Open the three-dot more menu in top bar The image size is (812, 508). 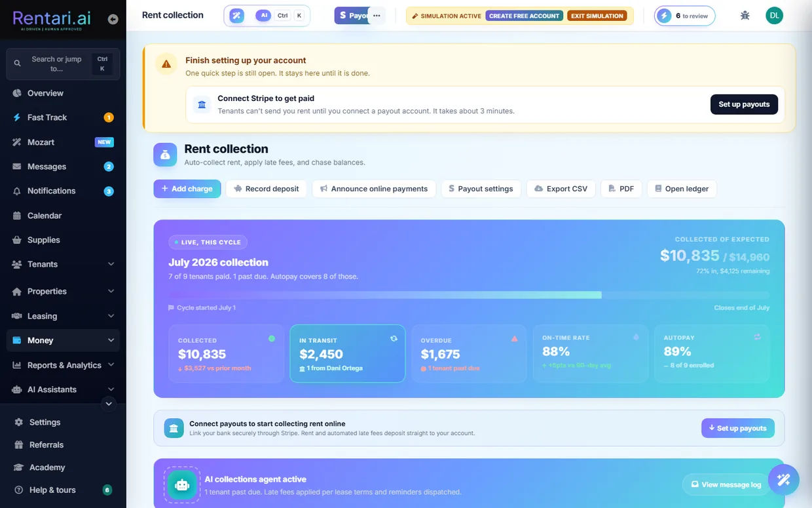point(377,16)
